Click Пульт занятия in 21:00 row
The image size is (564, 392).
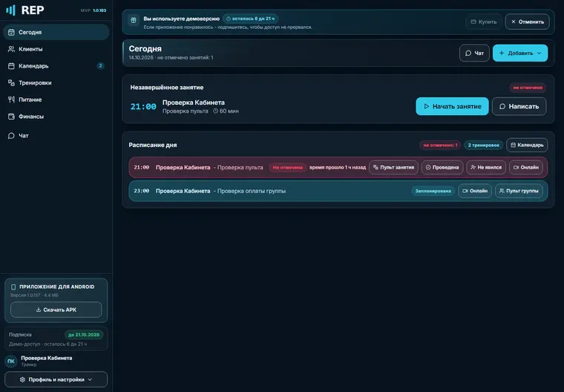(393, 167)
